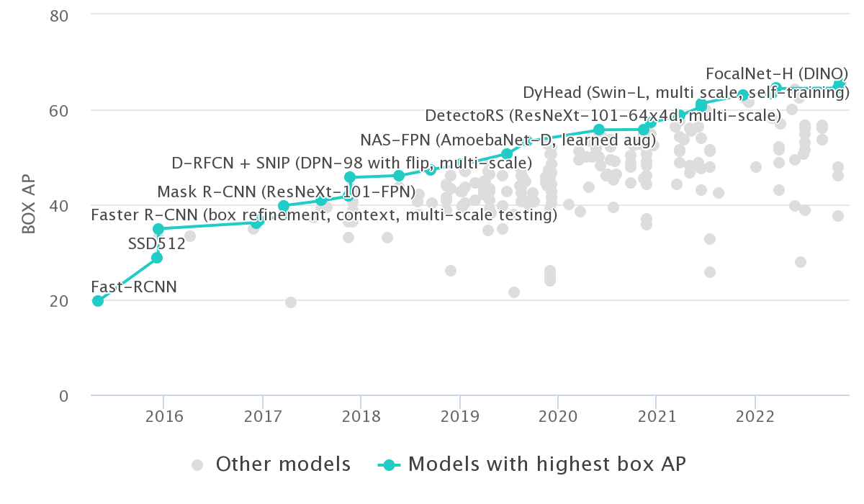Screen dimensions: 864x504
Task: Toggle "Models with highest box AP" legend entry
Action: pyautogui.click(x=546, y=464)
